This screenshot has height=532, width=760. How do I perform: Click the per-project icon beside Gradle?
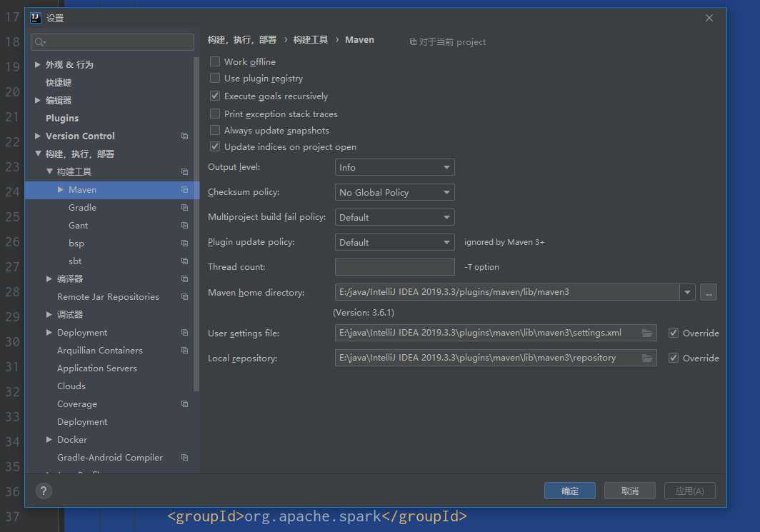coord(185,207)
